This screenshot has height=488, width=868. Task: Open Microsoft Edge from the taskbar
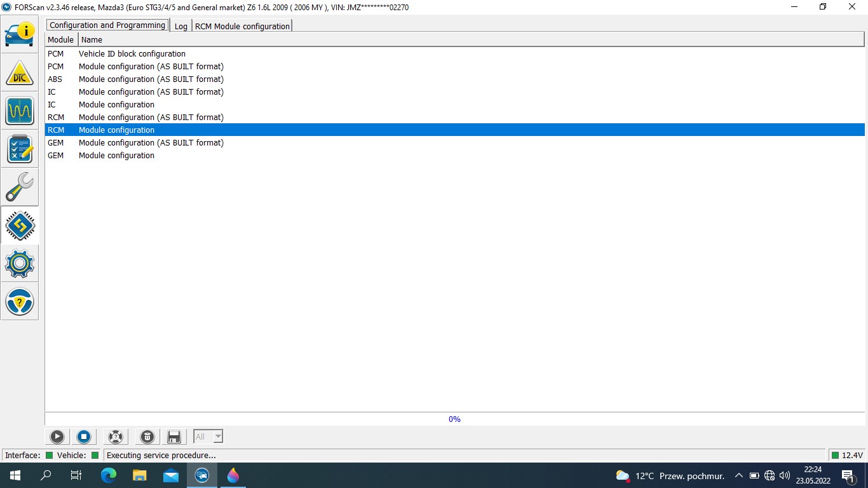click(x=109, y=475)
